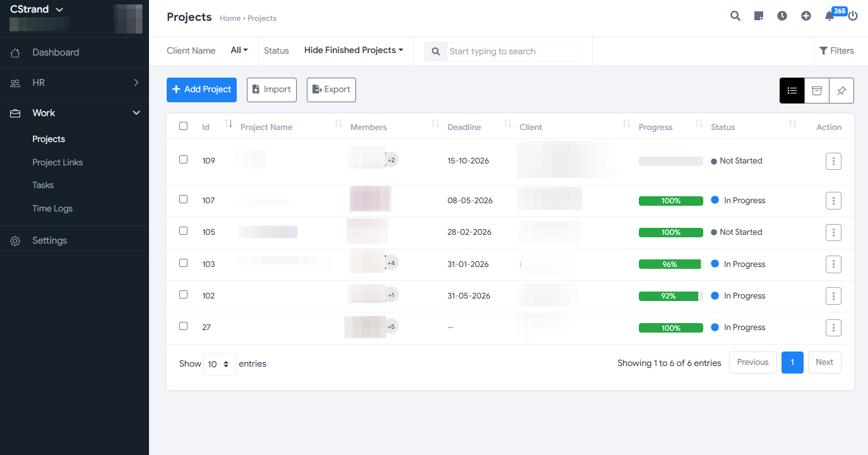Click the +5 members badge for project 27
Image resolution: width=868 pixels, height=455 pixels.
click(x=391, y=327)
